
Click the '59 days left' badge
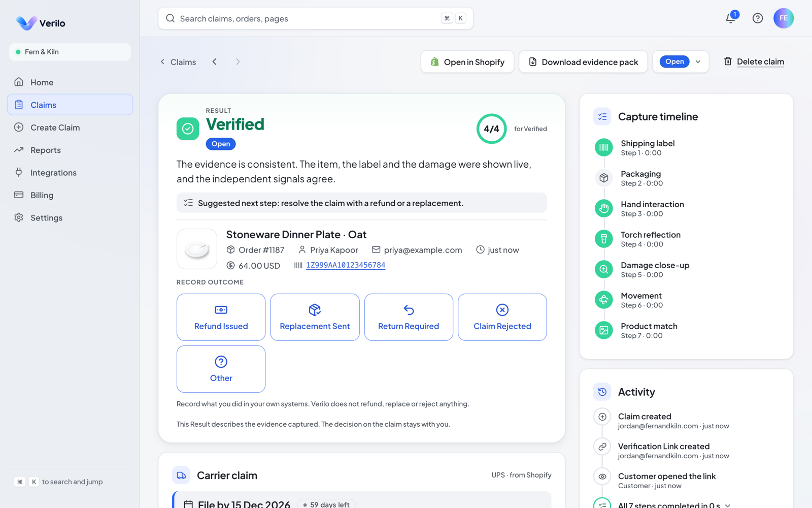click(x=326, y=504)
